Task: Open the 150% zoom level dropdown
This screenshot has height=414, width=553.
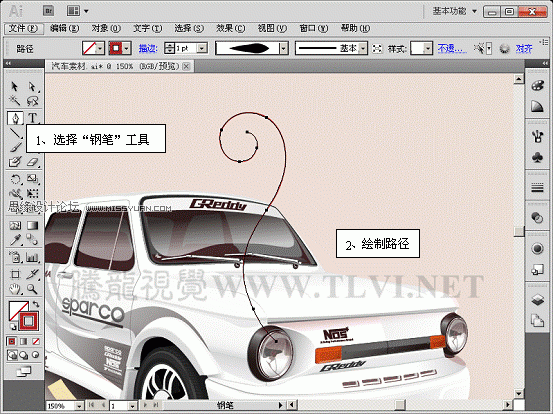Action: coord(79,406)
